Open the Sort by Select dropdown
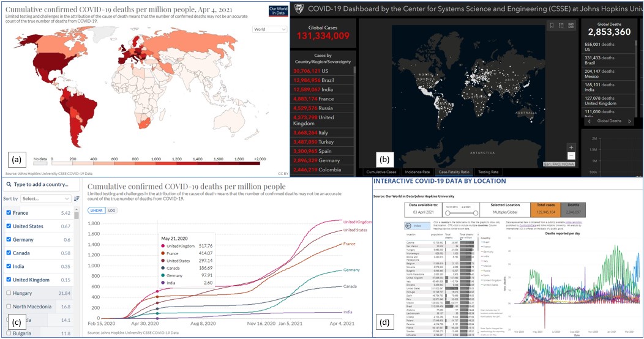 [46, 199]
